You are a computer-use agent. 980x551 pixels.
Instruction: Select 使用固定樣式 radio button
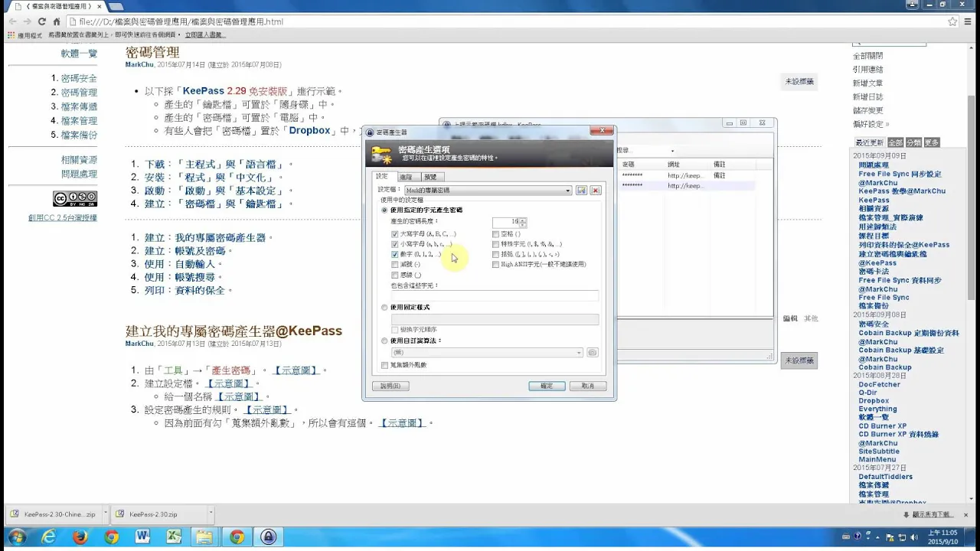(x=385, y=307)
